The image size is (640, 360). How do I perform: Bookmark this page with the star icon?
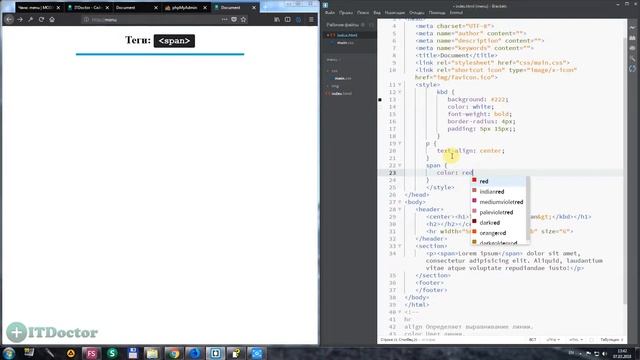244,19
